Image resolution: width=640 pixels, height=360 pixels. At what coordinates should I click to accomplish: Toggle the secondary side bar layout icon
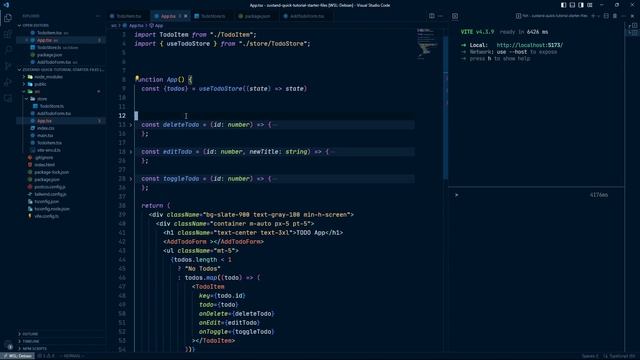point(581,5)
